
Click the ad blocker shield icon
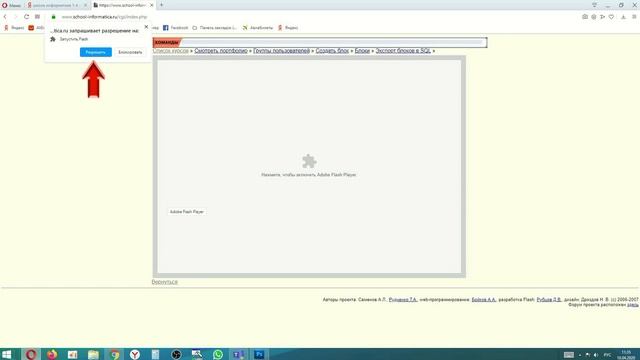(593, 17)
